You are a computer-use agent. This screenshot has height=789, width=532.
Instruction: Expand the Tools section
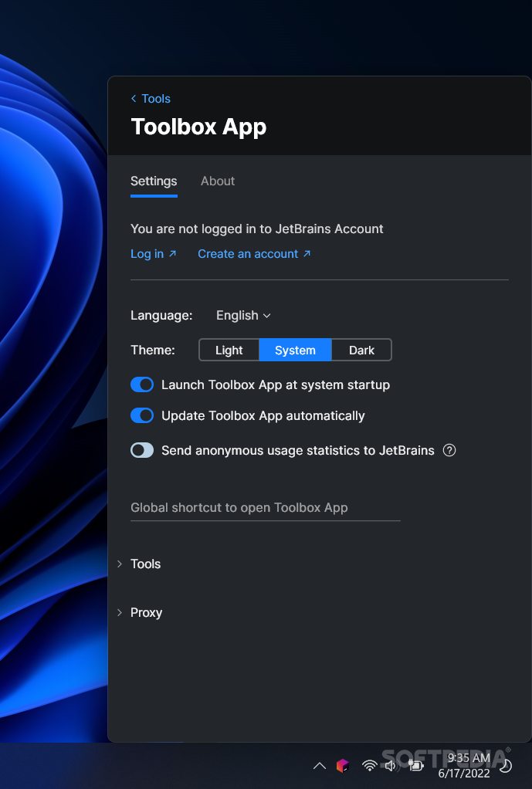pyautogui.click(x=139, y=564)
